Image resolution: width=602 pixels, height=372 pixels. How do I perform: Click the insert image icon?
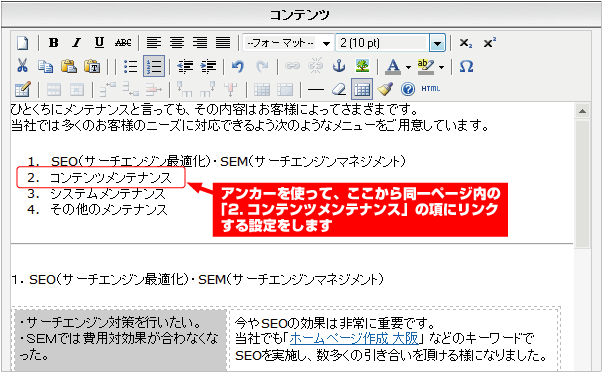(x=362, y=66)
